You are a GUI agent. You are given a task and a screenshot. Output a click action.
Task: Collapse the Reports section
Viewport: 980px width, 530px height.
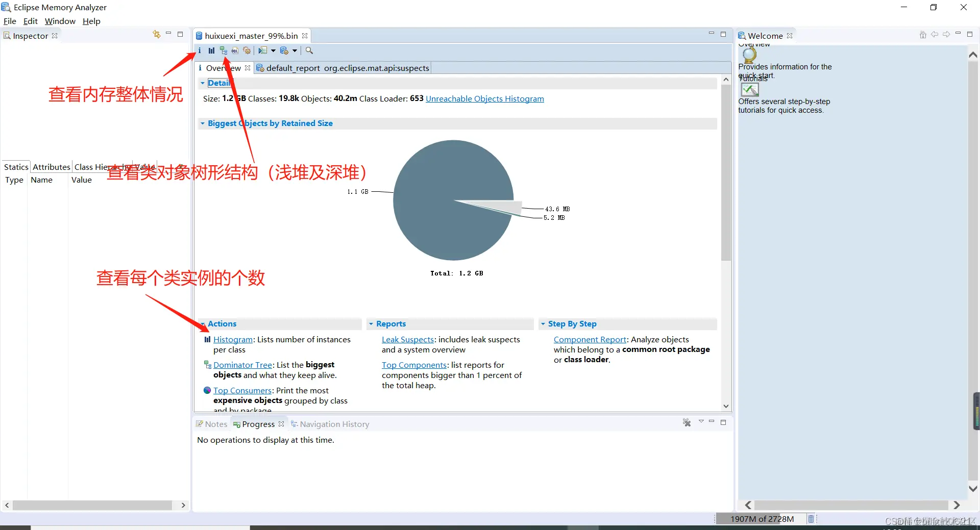pos(371,324)
